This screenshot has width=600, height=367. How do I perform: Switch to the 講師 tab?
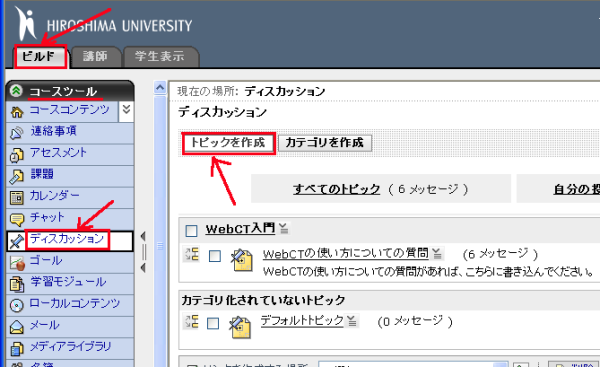point(95,57)
